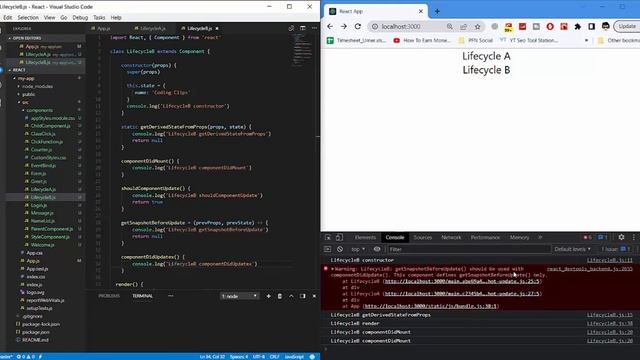Screen dimensions: 640x360
Task: Reload the localhost:3000 page
Action: coord(358,27)
